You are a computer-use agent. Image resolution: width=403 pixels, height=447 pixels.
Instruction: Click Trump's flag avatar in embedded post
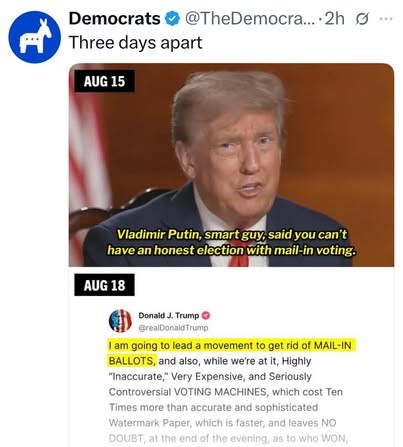(120, 321)
